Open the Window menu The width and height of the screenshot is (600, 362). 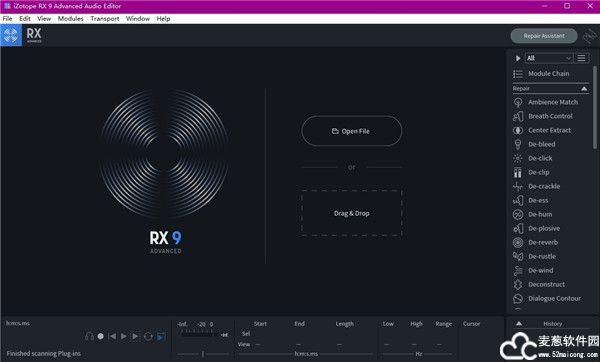coord(138,18)
